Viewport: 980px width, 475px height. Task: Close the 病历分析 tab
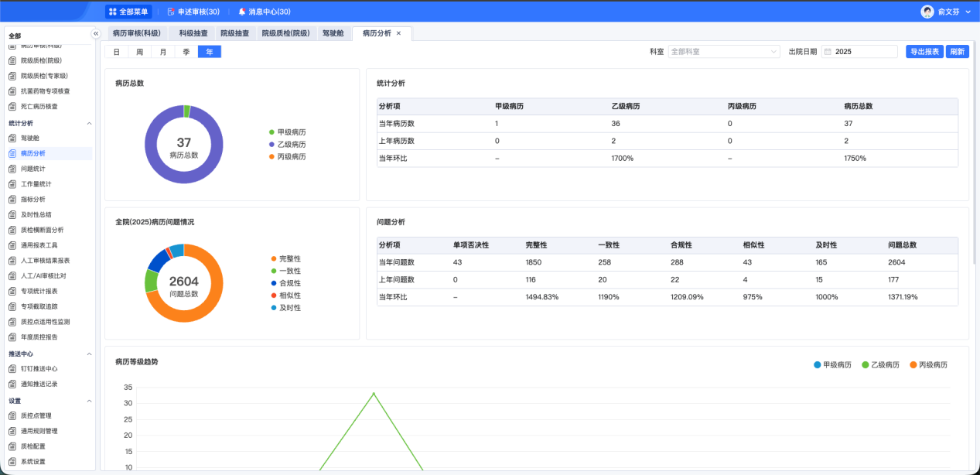399,33
